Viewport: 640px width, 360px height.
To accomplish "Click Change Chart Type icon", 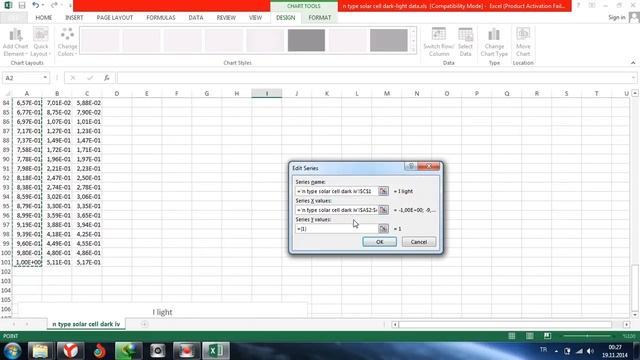I will [494, 42].
